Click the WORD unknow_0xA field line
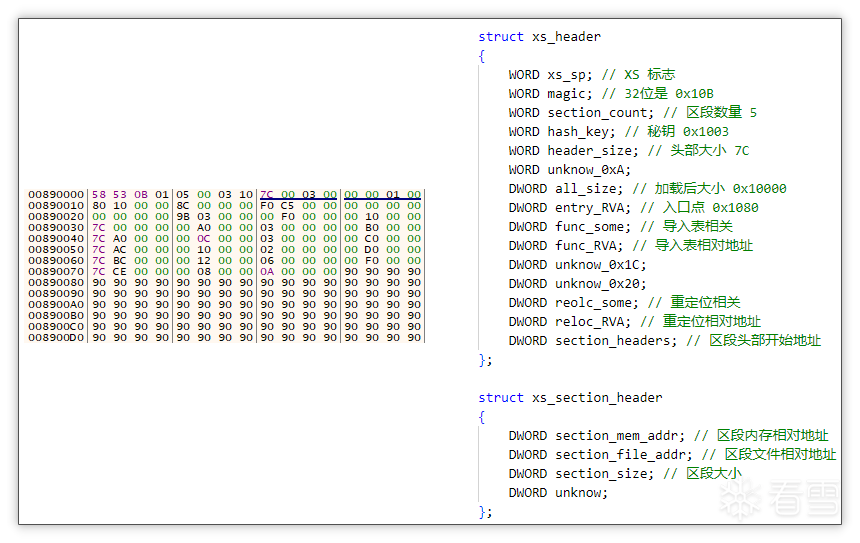Screen dimensions: 860x543 (569, 169)
